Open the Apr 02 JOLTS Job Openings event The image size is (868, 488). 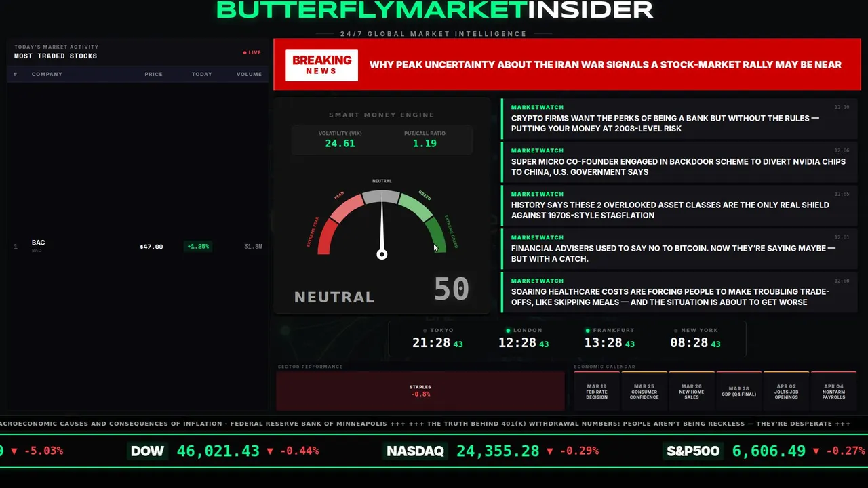point(787,391)
